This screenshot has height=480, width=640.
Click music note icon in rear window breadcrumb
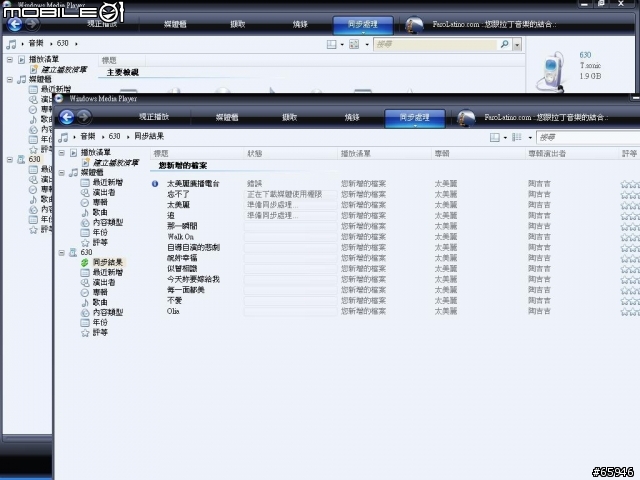tap(11, 44)
